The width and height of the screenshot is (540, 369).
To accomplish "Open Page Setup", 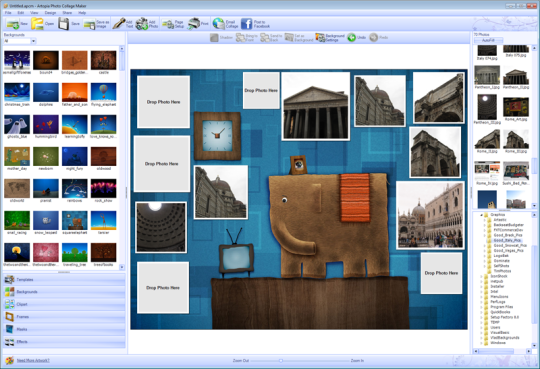I will pyautogui.click(x=173, y=24).
